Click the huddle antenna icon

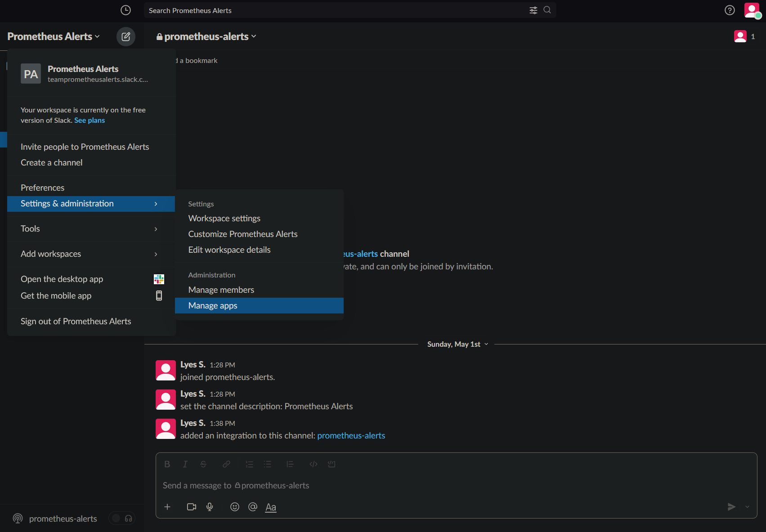[18, 519]
